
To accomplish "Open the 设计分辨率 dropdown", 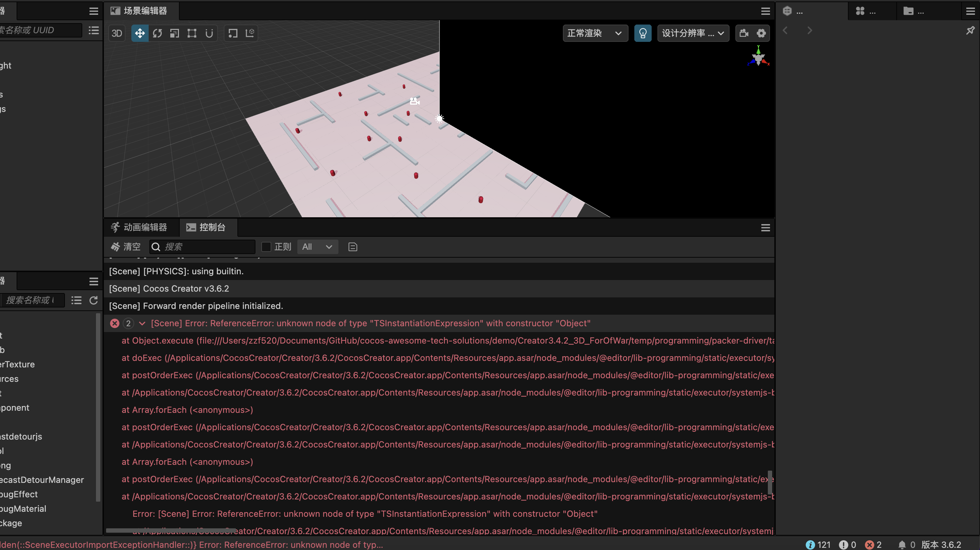I will click(692, 33).
